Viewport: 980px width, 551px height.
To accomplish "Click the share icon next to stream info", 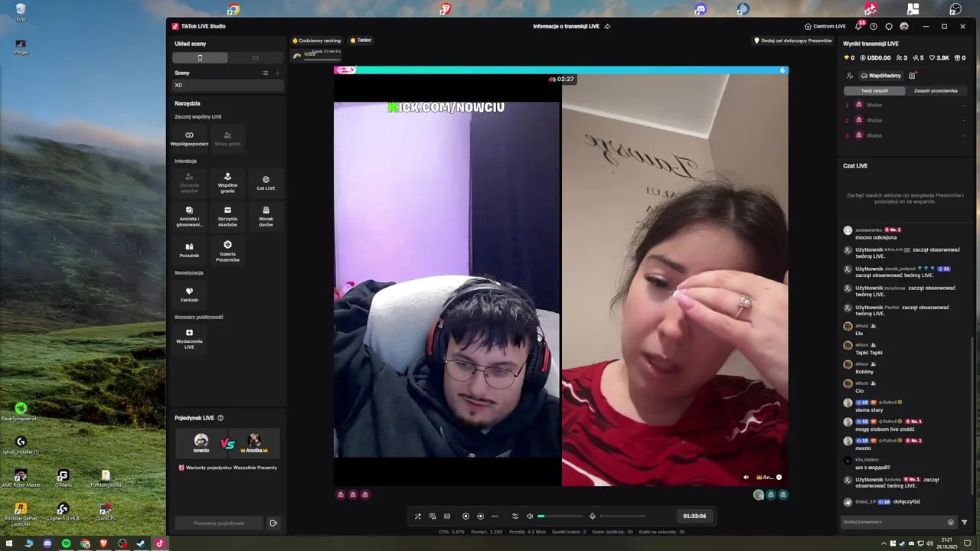I will 607,26.
